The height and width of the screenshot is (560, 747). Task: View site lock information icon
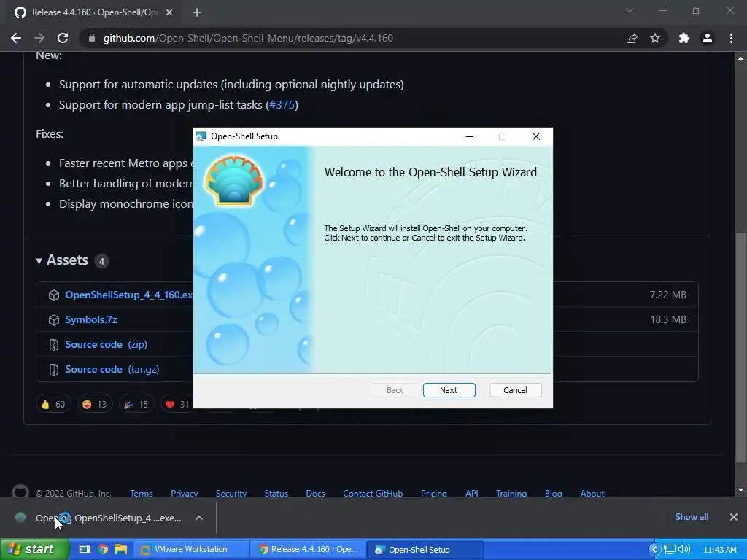point(91,38)
